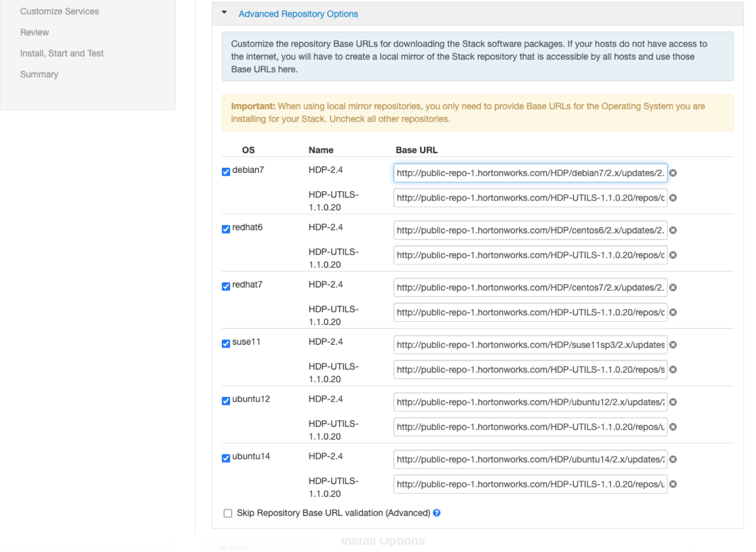Clear the ubuntu12 HDP-UTILS base URL
This screenshot has height=552, width=756.
[x=673, y=427]
